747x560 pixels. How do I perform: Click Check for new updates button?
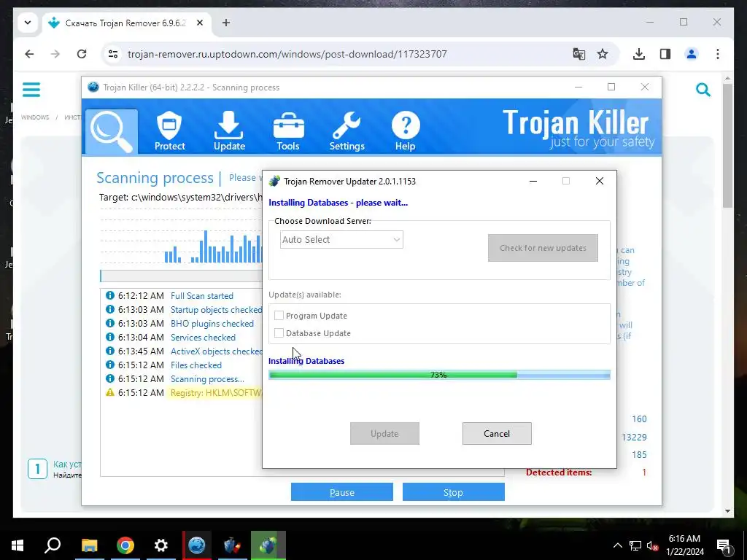[543, 248]
